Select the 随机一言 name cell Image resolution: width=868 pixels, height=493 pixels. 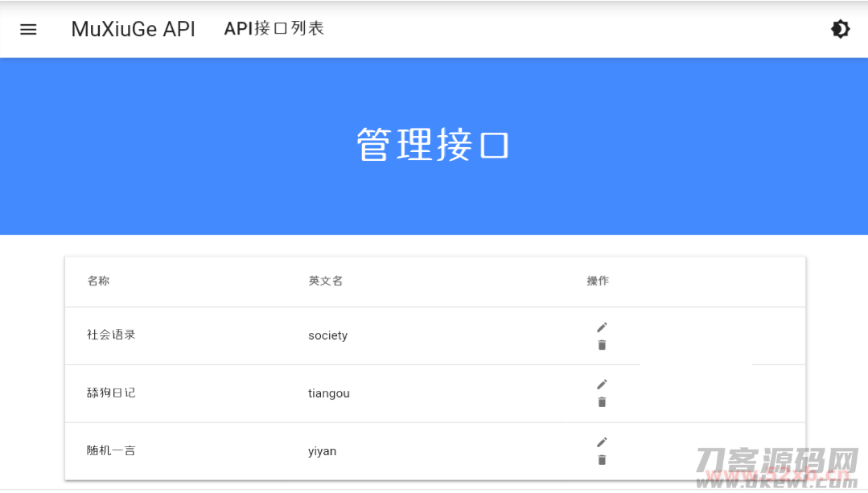coord(111,451)
